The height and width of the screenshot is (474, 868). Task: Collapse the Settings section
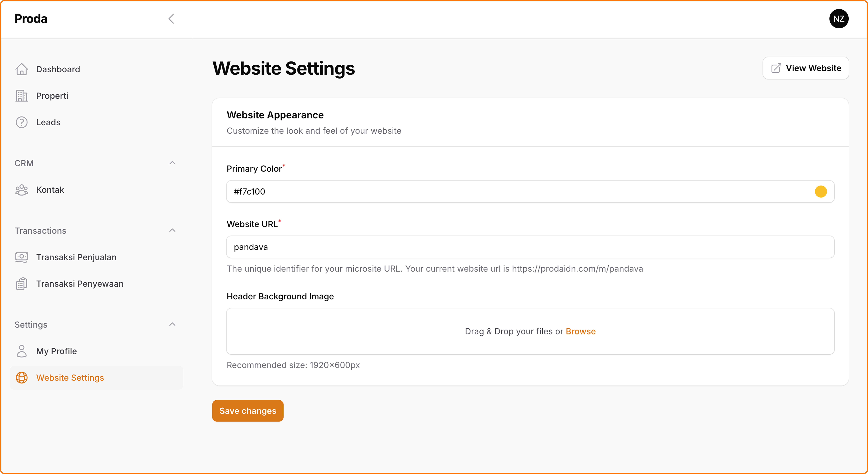(172, 325)
